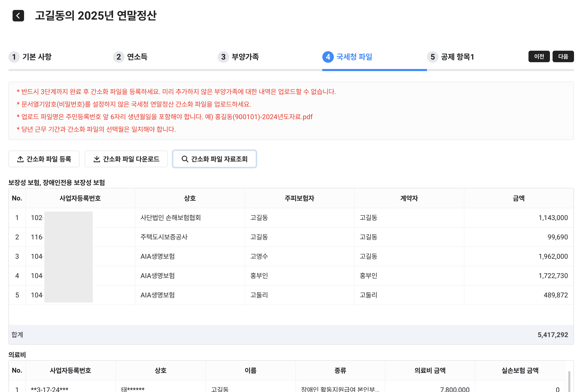
Task: Select the step 1 number circle
Action: coord(14,57)
